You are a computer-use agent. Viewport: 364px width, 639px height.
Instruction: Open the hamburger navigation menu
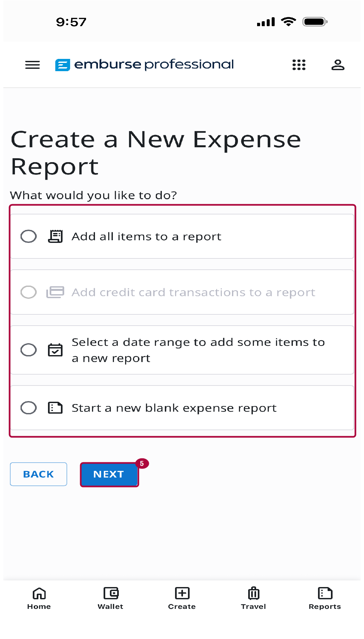(x=32, y=65)
